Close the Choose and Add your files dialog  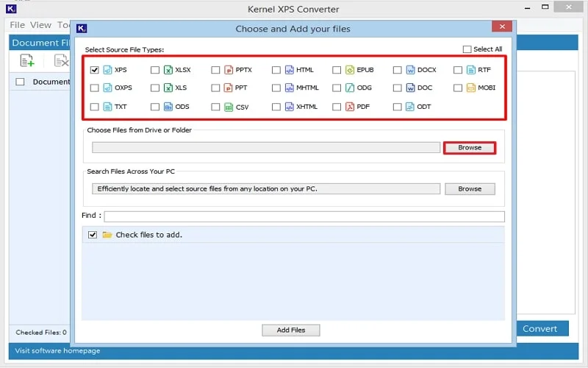502,26
